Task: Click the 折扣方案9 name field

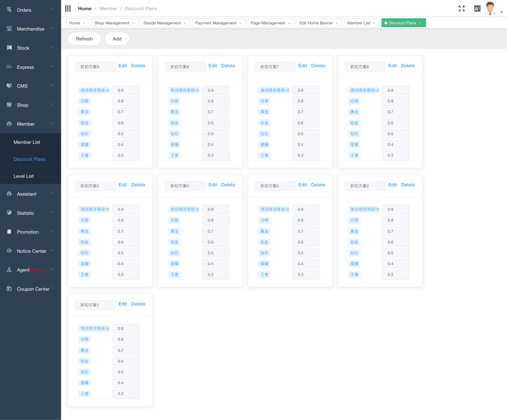Action: [95, 67]
